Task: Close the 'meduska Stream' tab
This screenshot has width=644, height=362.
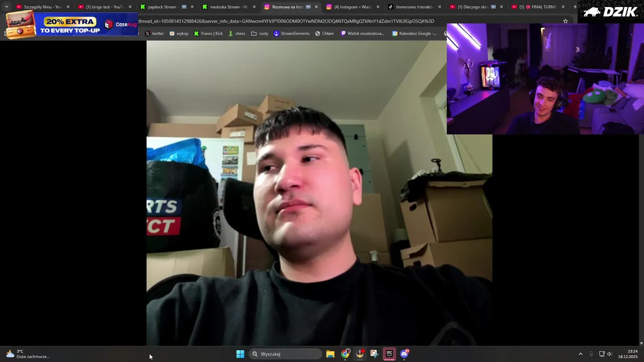Action: pos(254,7)
